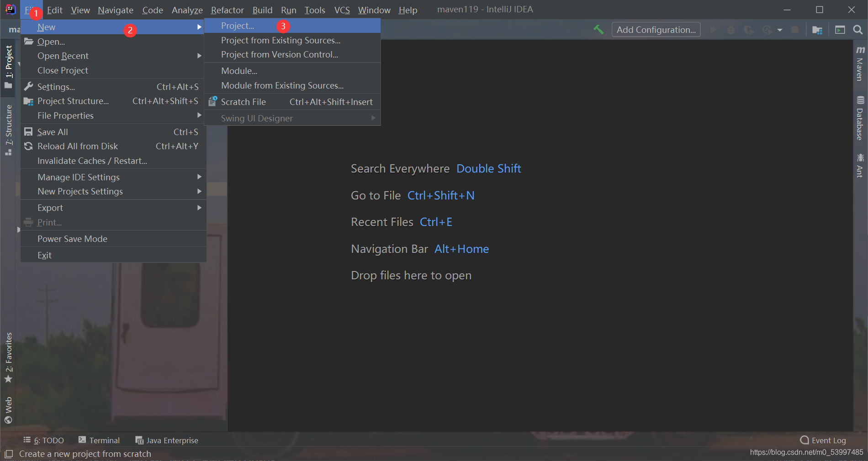
Task: Expand Export submenu
Action: tap(113, 208)
